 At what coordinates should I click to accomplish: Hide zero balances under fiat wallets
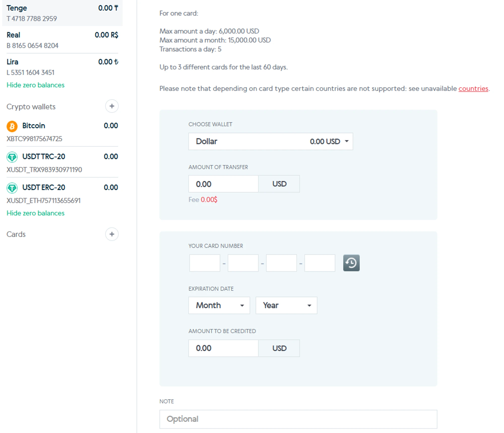(x=36, y=85)
